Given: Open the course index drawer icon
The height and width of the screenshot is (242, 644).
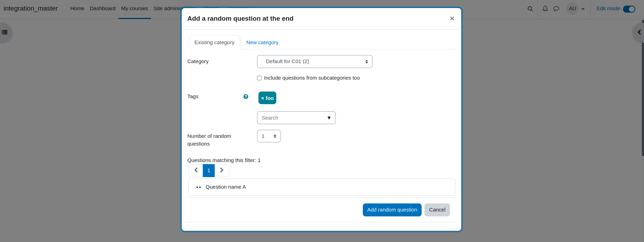Looking at the screenshot, I should pyautogui.click(x=5, y=32).
